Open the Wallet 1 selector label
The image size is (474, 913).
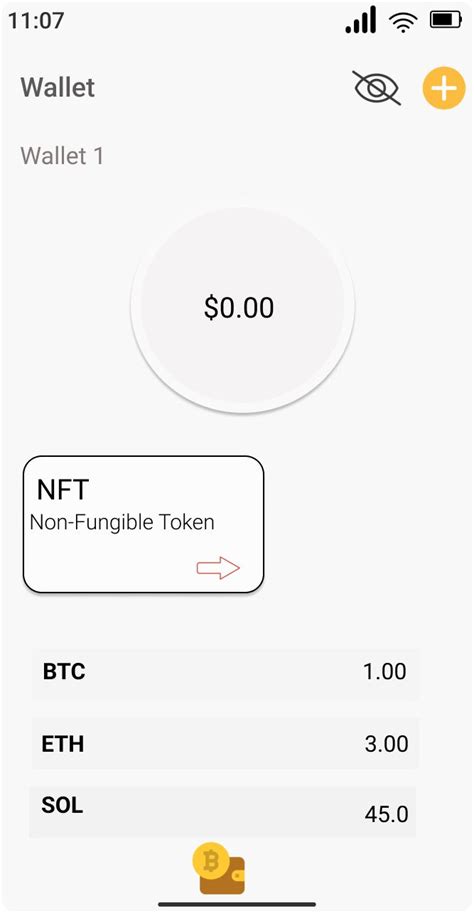tap(62, 156)
